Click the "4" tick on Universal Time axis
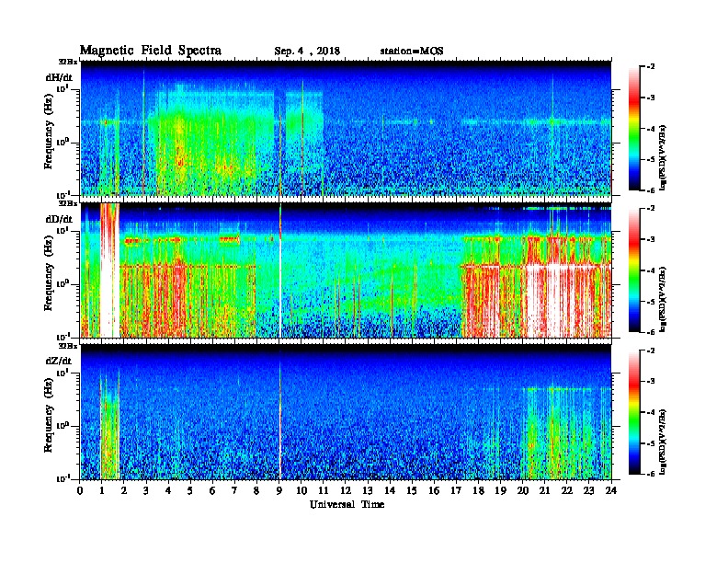Image resolution: width=728 pixels, height=563 pixels. point(168,491)
